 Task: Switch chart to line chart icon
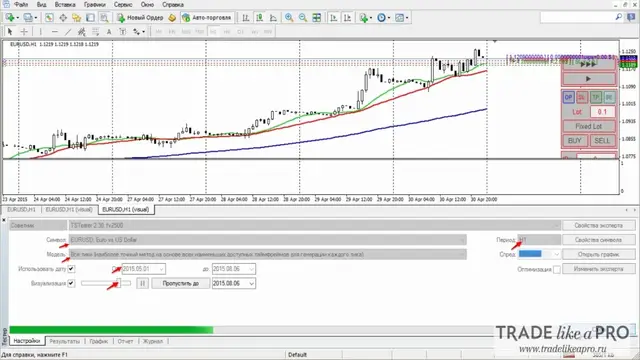pyautogui.click(x=273, y=18)
